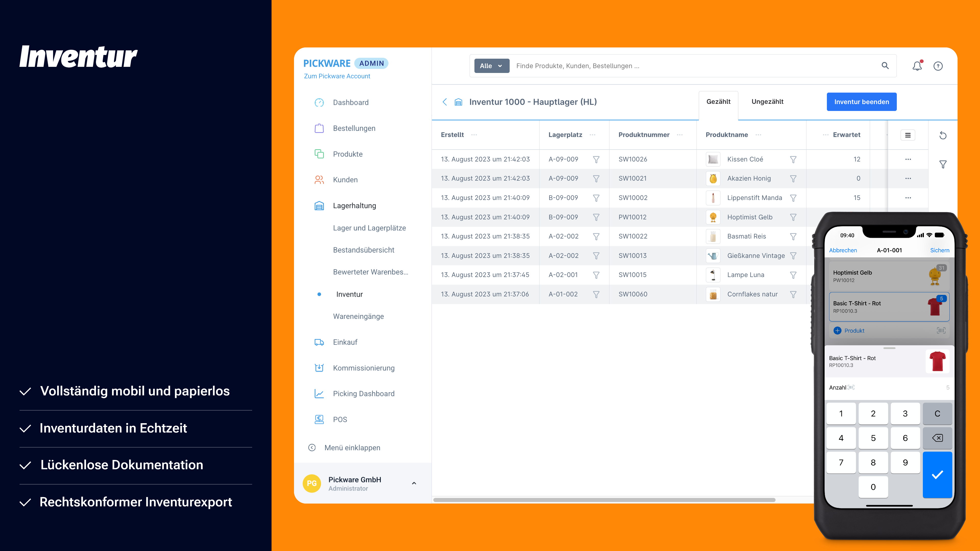
Task: Open row actions for Akazien Honig
Action: point(908,178)
